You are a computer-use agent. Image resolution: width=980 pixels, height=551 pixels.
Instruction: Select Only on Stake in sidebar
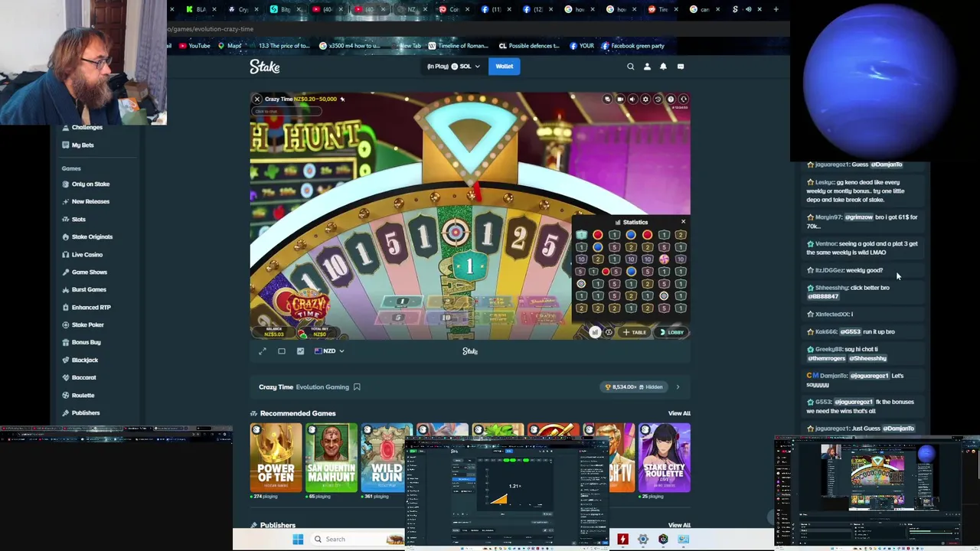pos(90,184)
